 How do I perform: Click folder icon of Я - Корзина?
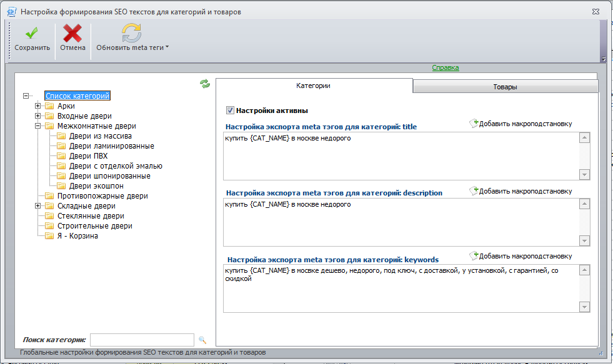pos(49,236)
